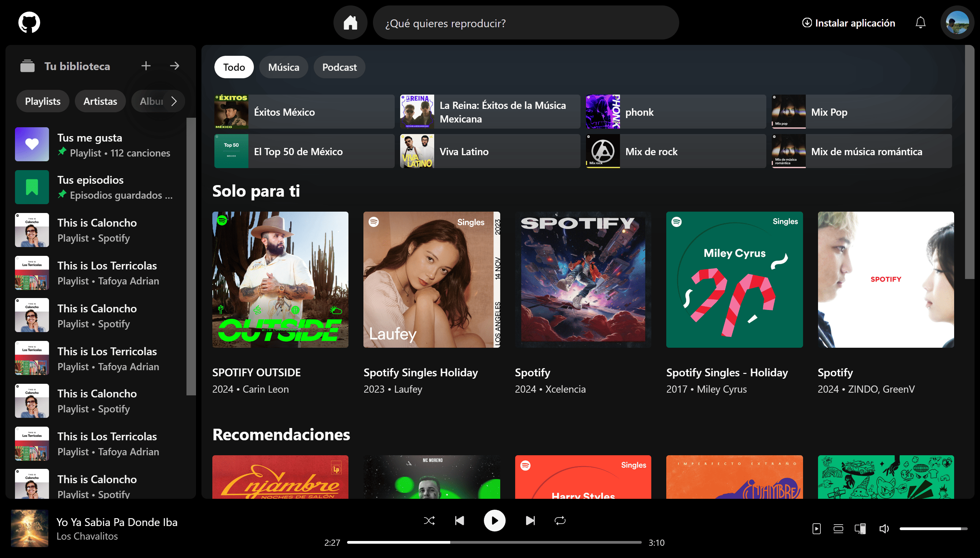This screenshot has height=558, width=980.
Task: Click the Solo para ti heading
Action: [x=256, y=191]
